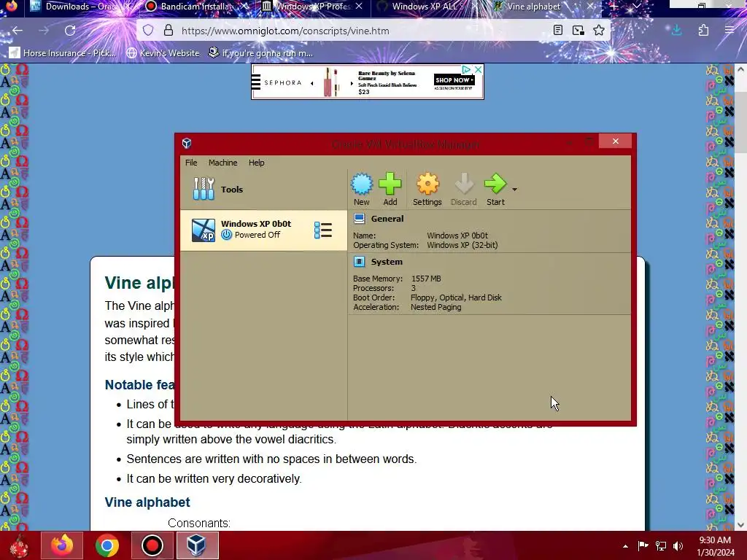Open Bandicam recorder from the taskbar
Image resolution: width=747 pixels, height=560 pixels.
pos(152,545)
